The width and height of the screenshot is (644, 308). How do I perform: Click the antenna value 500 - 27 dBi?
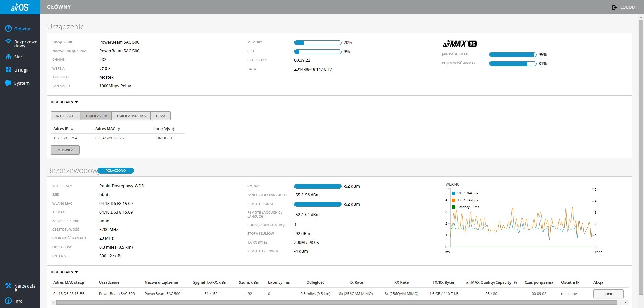pos(110,256)
